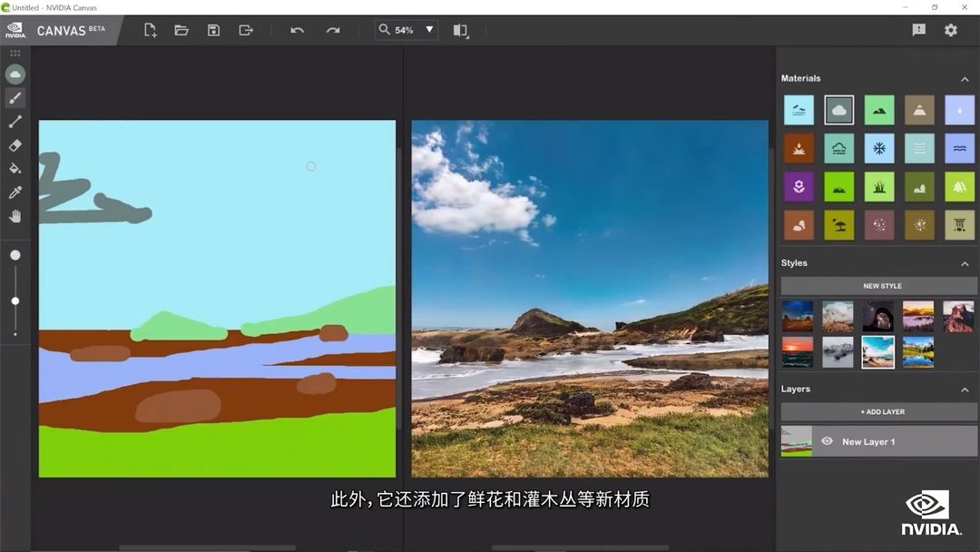The width and height of the screenshot is (980, 552).
Task: Select the lime Tree material
Action: pos(959,187)
